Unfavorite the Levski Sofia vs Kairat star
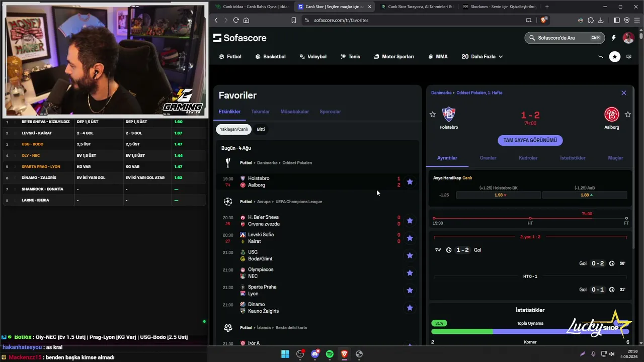 pyautogui.click(x=410, y=238)
